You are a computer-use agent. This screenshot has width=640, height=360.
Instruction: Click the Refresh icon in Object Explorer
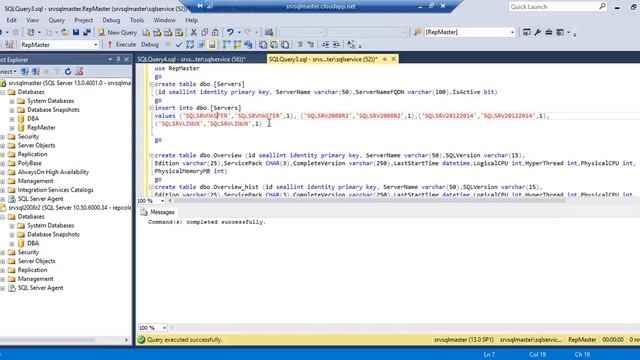point(68,71)
